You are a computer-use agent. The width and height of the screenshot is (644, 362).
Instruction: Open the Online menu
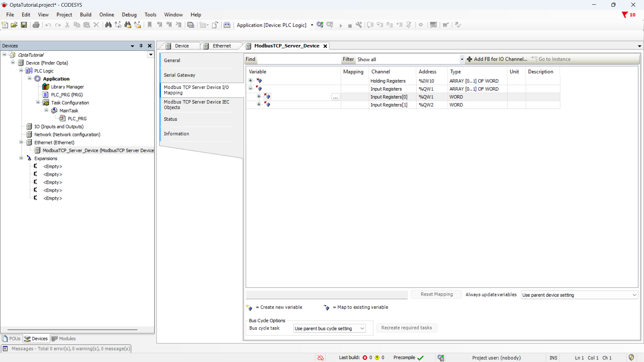[x=106, y=15]
